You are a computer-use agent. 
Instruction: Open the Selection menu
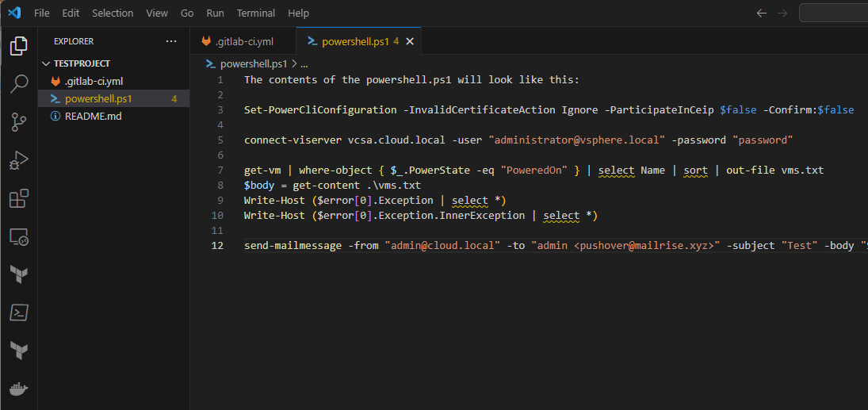coord(113,13)
